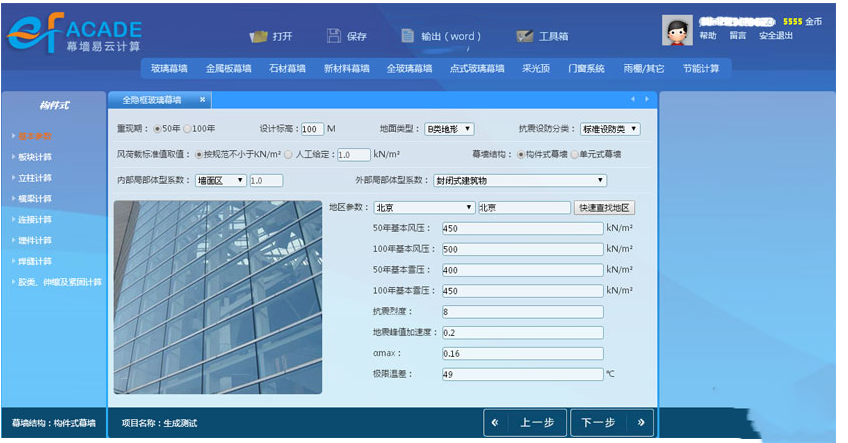This screenshot has width=848, height=443.
Task: Click the 北京 region search text field
Action: (x=525, y=208)
